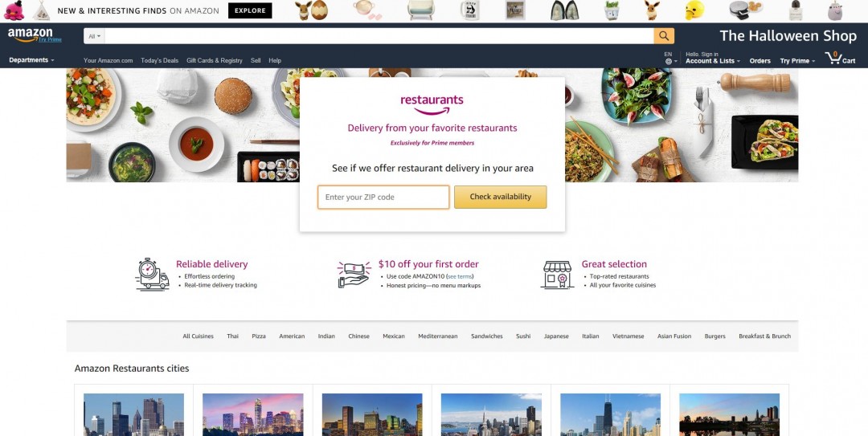Click the storefront Great selection icon
Viewport: 868px width, 436px height.
(557, 275)
